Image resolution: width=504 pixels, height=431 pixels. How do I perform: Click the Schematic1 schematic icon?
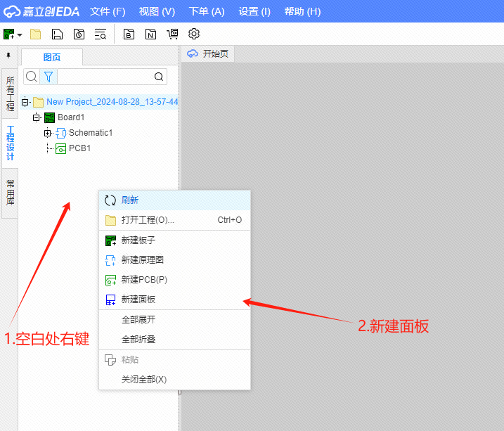60,133
